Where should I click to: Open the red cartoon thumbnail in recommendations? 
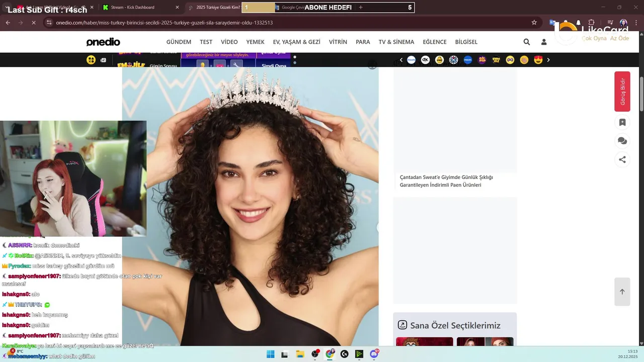coord(424,341)
